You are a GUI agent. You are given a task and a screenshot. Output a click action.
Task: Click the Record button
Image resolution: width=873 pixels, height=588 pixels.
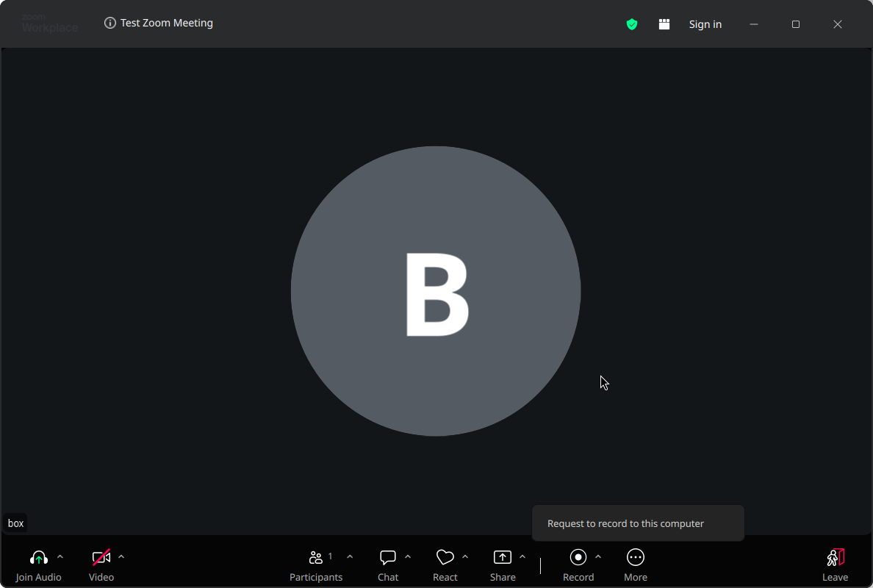coord(578,565)
